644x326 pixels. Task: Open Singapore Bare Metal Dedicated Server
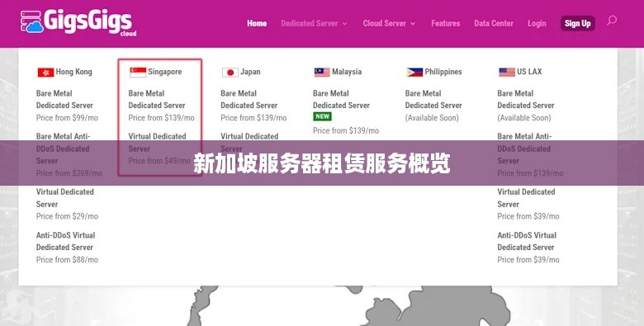[x=157, y=99]
